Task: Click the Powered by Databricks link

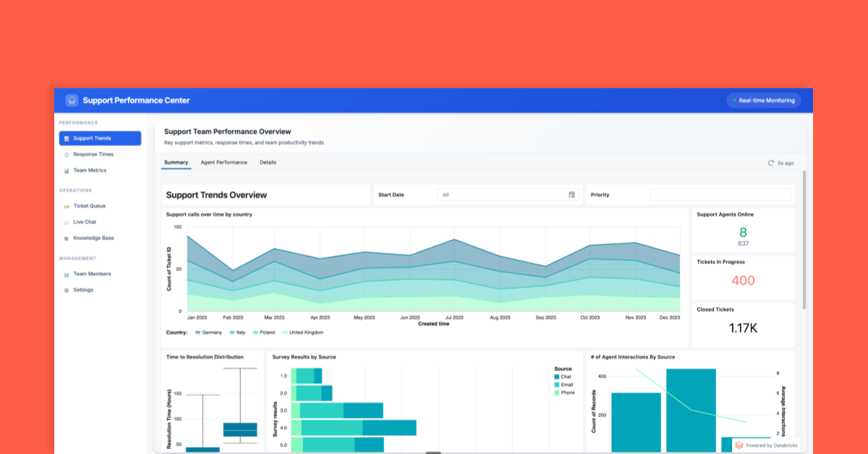Action: tap(765, 447)
